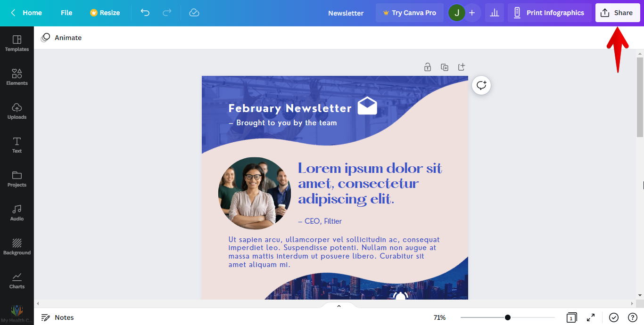The image size is (644, 325).
Task: Click the Resize button
Action: 105,13
